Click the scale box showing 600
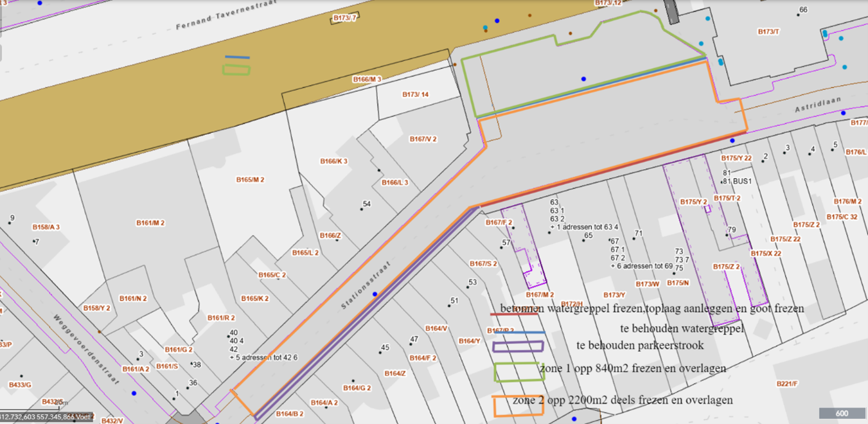868x424 pixels. click(841, 414)
